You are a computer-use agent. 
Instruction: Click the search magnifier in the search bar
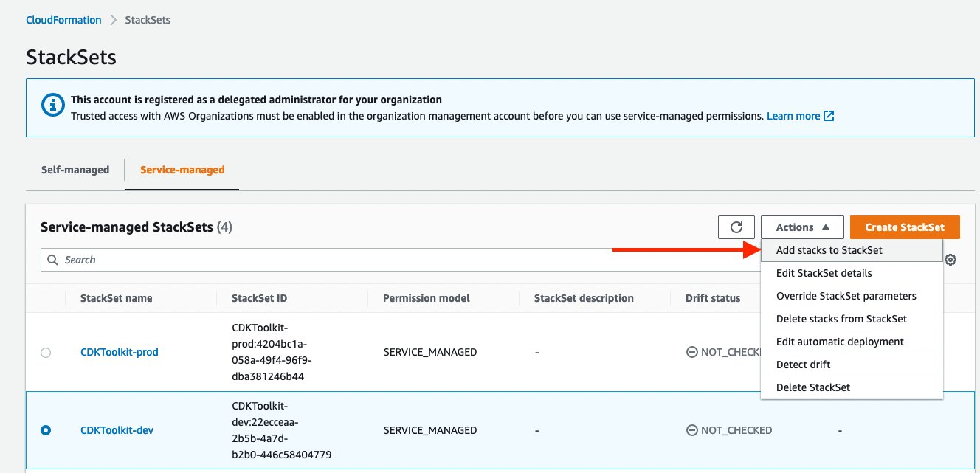pos(52,260)
